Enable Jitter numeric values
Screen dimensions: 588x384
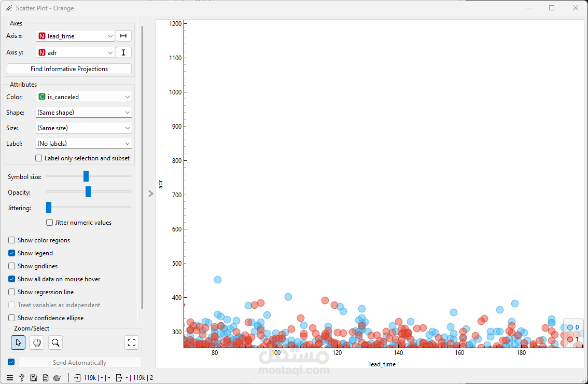[49, 222]
